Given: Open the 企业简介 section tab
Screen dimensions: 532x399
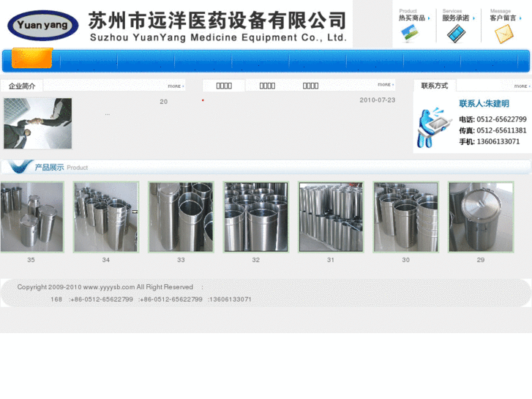Looking at the screenshot, I should (22, 86).
